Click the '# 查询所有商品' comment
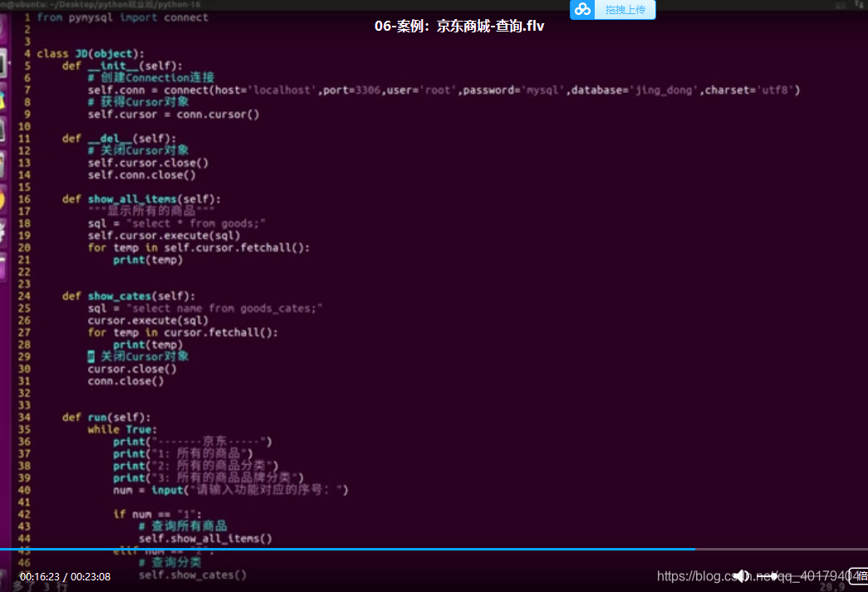Image resolution: width=868 pixels, height=592 pixels. [x=183, y=526]
